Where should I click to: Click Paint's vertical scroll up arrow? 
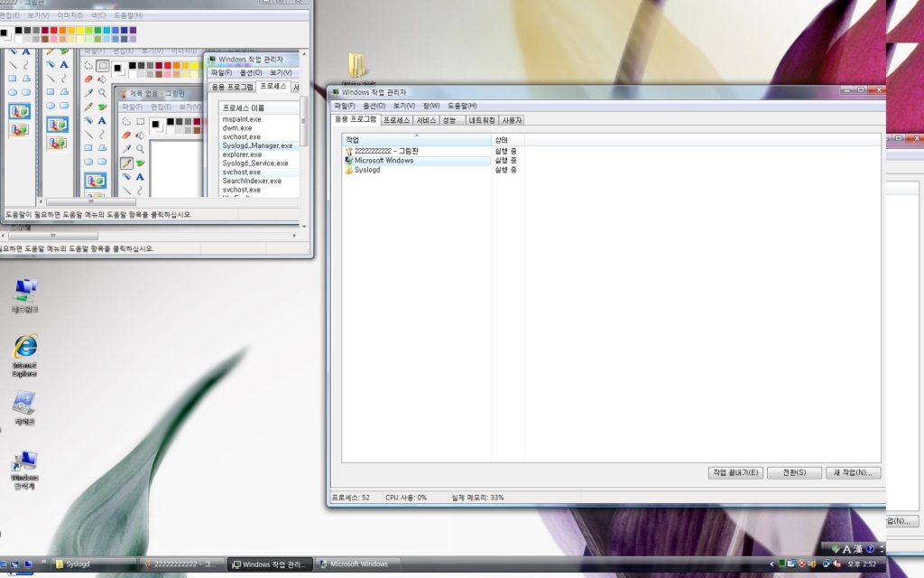[304, 53]
